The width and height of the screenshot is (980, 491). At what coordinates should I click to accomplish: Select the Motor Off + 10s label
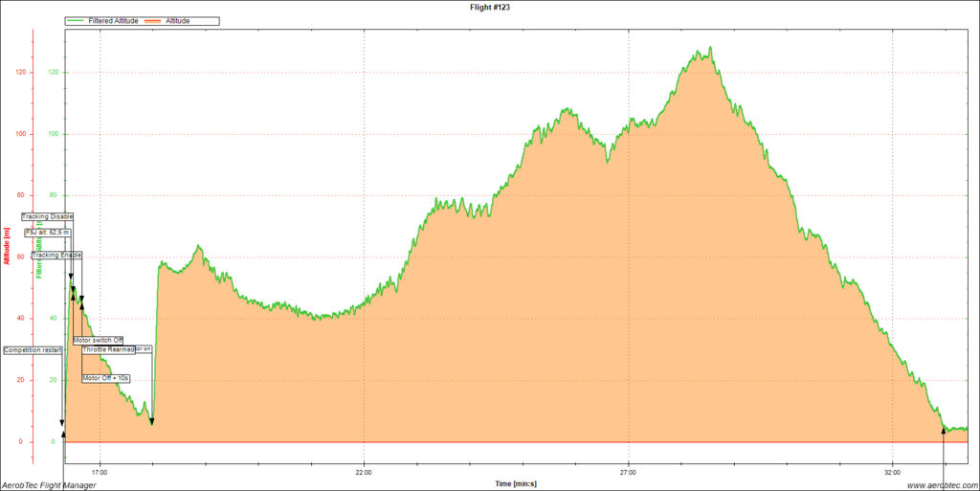[105, 378]
